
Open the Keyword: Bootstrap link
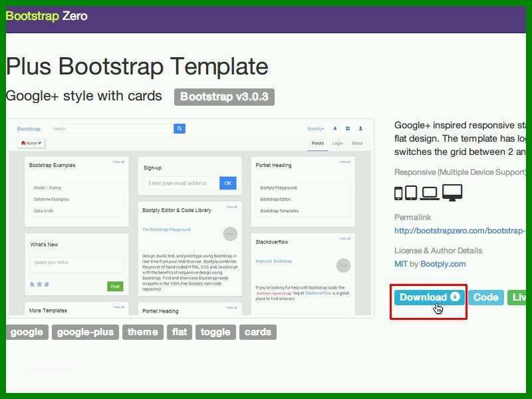point(273,261)
